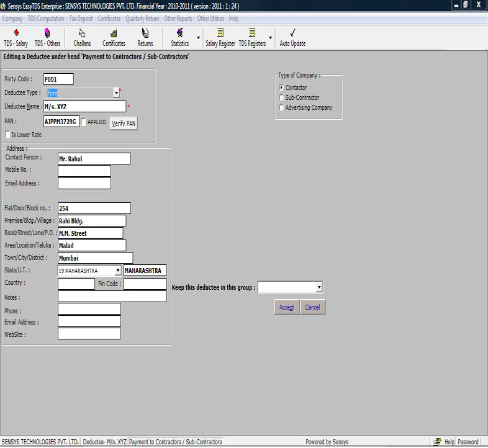Screen dimensions: 488x448
Task: Click state name field MAHARASHTRA
Action: tap(145, 271)
